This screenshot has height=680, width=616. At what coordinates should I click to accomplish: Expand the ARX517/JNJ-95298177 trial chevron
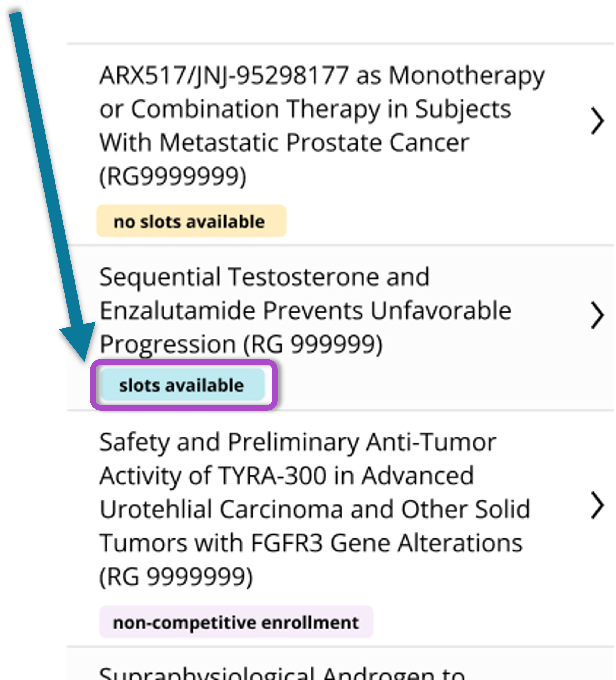597,121
